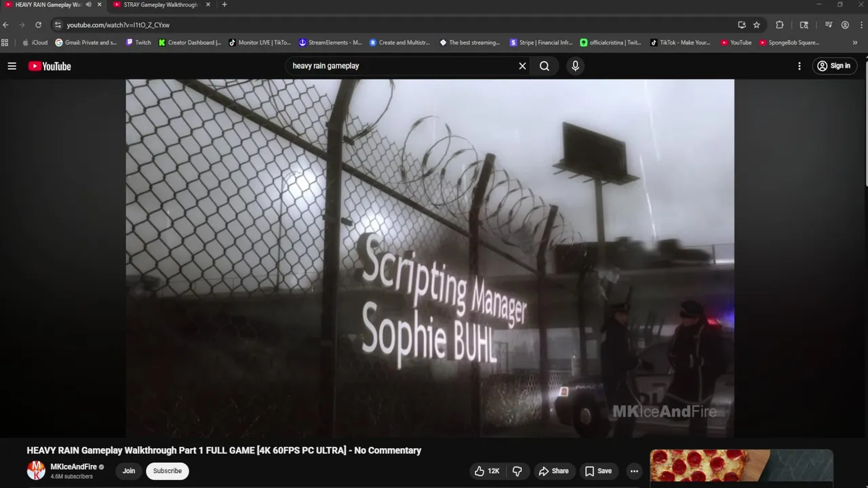Open the extensions puzzle icon

(780, 25)
